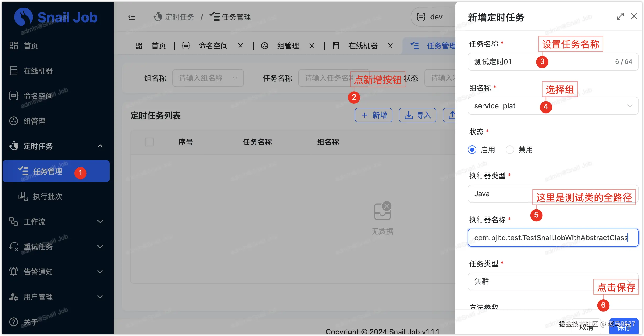Click the sidebar collapse menu icon
The width and height of the screenshot is (644, 336).
pos(132,17)
